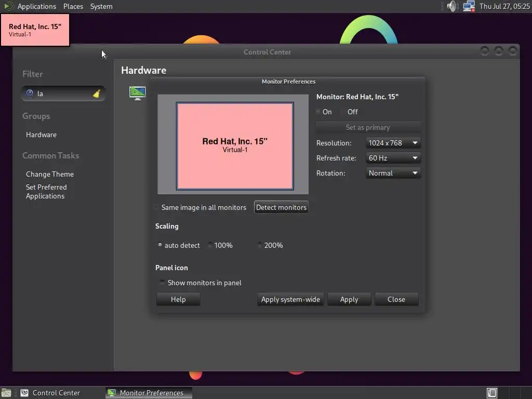Open the volume speaker icon in top panel
532x399 pixels.
click(x=452, y=6)
